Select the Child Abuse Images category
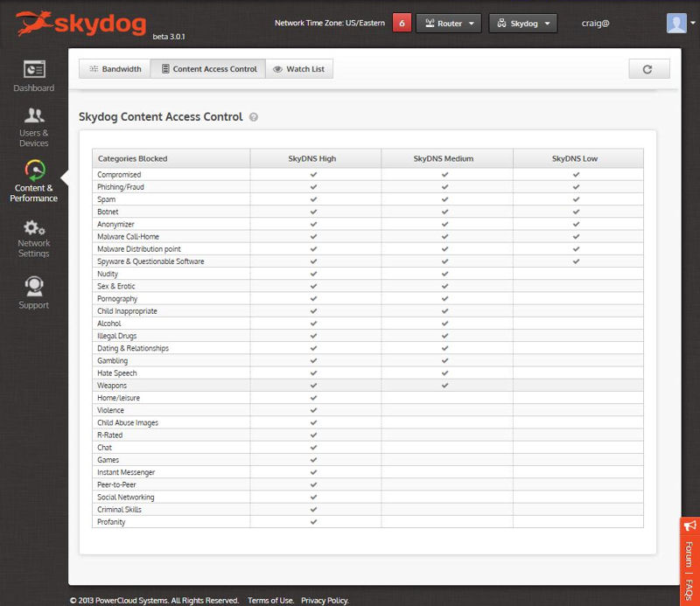 (128, 422)
